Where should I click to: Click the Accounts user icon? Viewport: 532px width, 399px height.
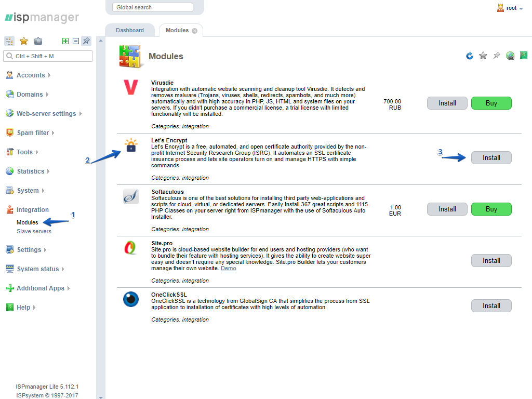click(x=9, y=75)
